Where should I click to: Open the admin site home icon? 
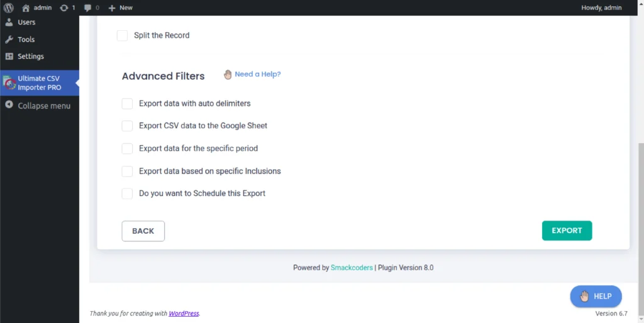tap(26, 8)
